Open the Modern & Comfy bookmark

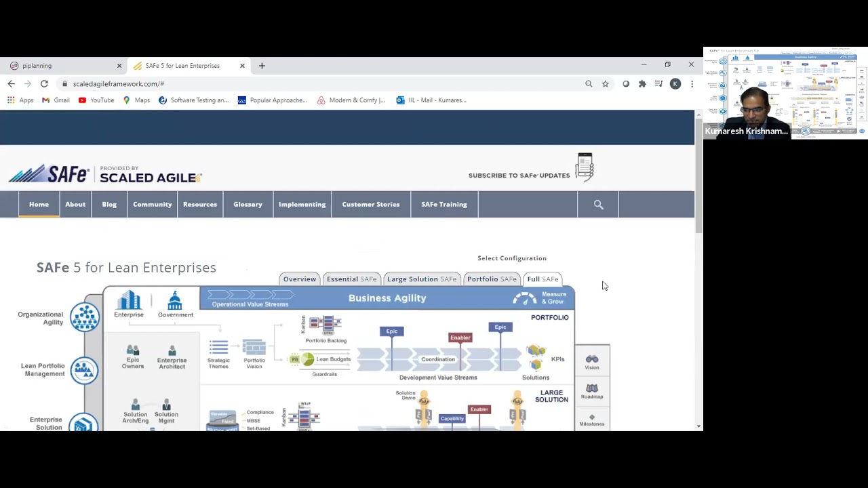[x=351, y=100]
